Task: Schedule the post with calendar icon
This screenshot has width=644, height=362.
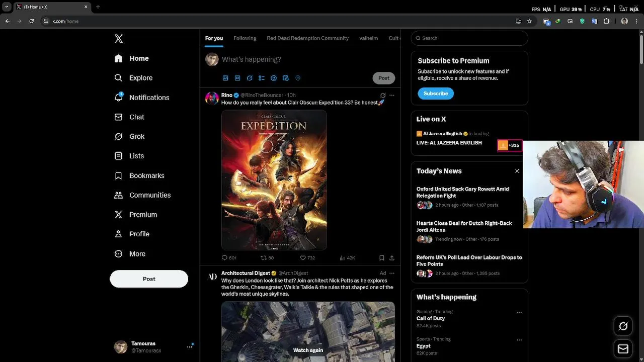Action: click(286, 78)
